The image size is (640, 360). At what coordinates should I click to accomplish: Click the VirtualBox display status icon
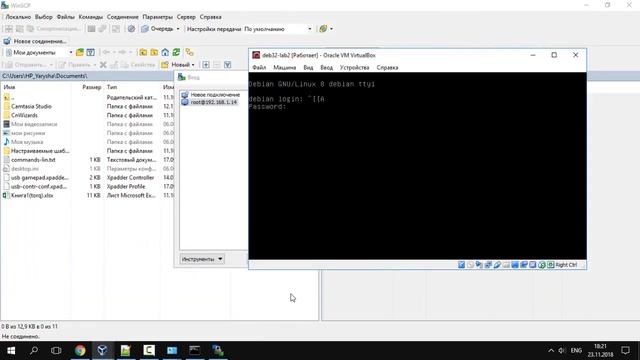[515, 265]
